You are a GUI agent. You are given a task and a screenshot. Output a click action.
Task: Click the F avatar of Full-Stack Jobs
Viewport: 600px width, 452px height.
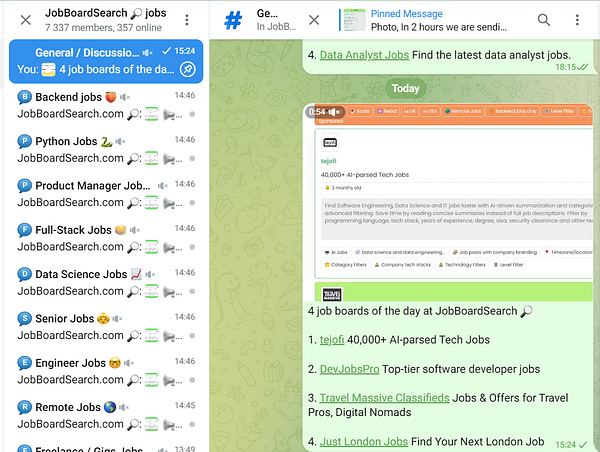pyautogui.click(x=24, y=230)
